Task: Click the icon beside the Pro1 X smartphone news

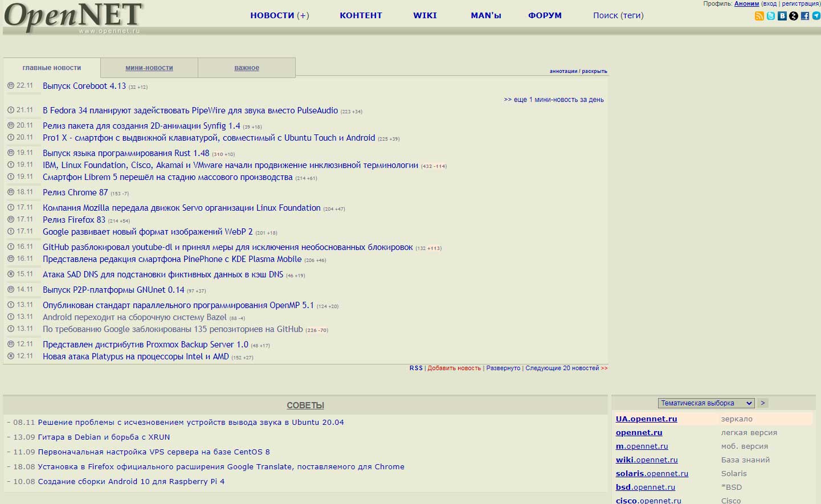Action: click(11, 137)
